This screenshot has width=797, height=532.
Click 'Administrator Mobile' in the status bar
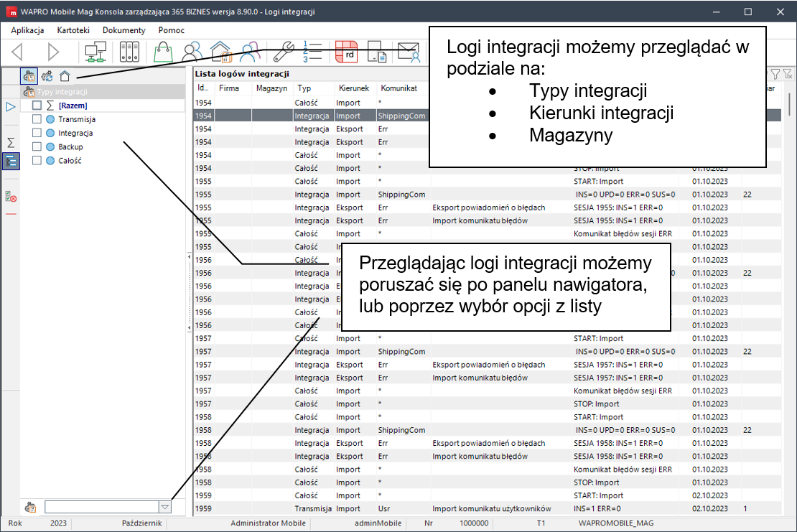[268, 523]
